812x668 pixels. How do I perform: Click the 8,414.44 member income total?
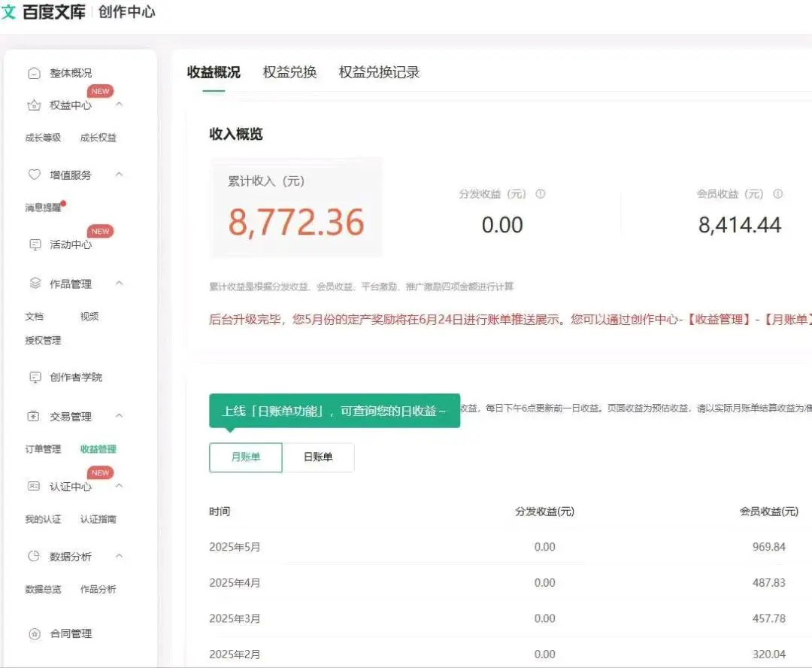(x=740, y=225)
